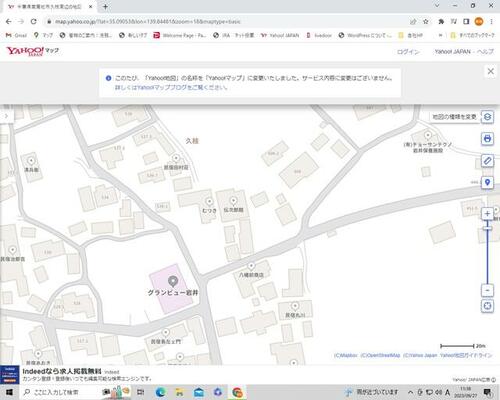Click the address bar URL

click(148, 22)
